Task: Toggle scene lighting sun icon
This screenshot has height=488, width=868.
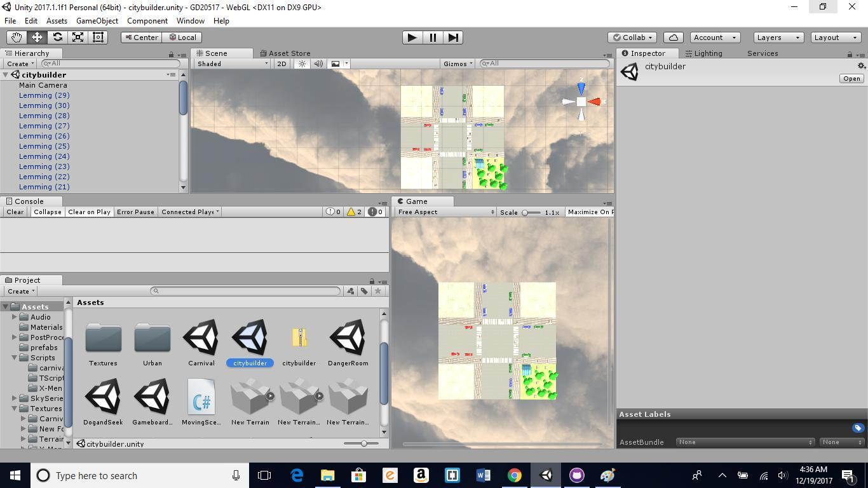Action: tap(302, 64)
